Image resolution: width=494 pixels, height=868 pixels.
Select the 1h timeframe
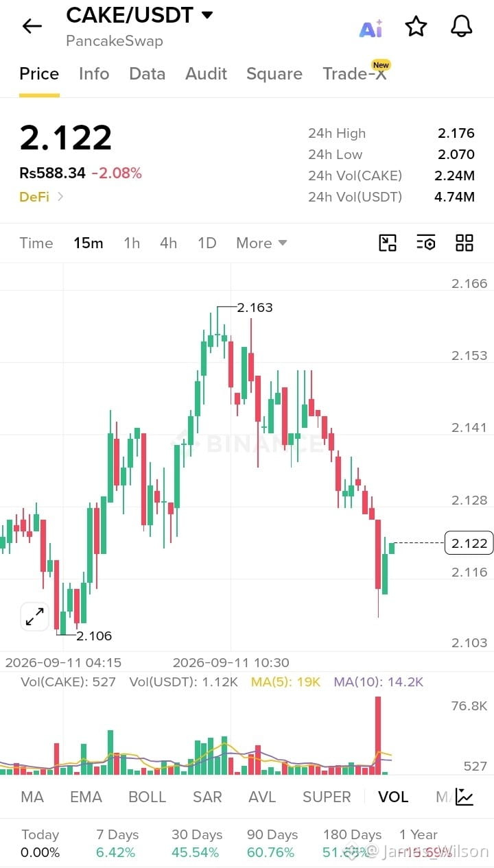[x=132, y=243]
